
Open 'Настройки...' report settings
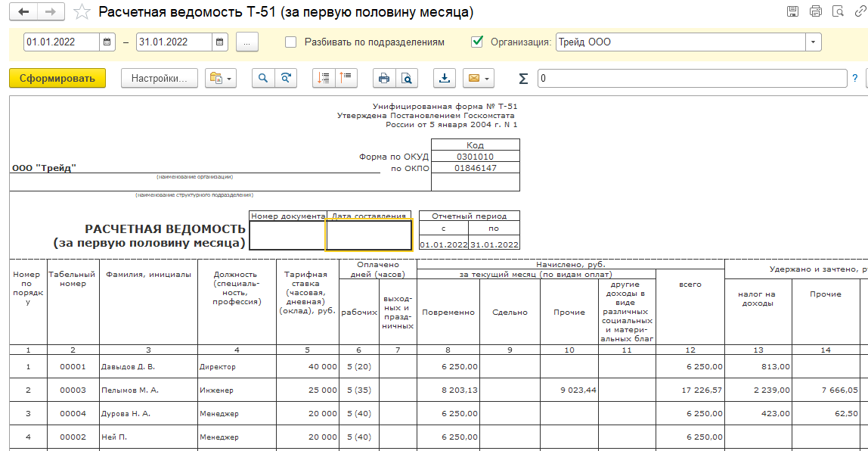coord(159,78)
